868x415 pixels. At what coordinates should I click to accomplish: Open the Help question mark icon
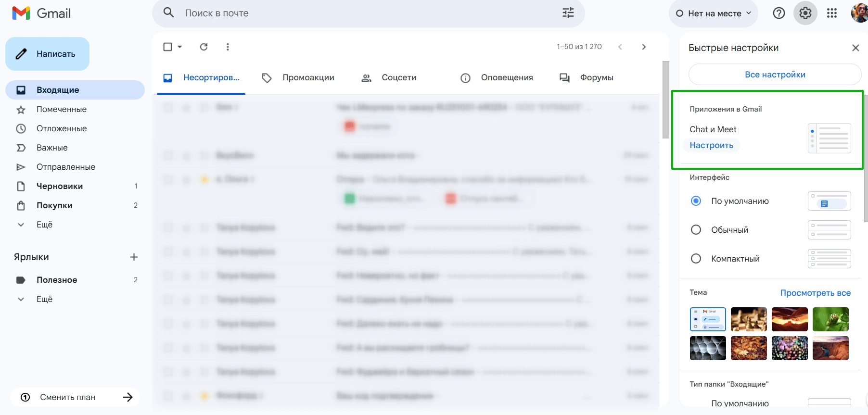coord(779,13)
